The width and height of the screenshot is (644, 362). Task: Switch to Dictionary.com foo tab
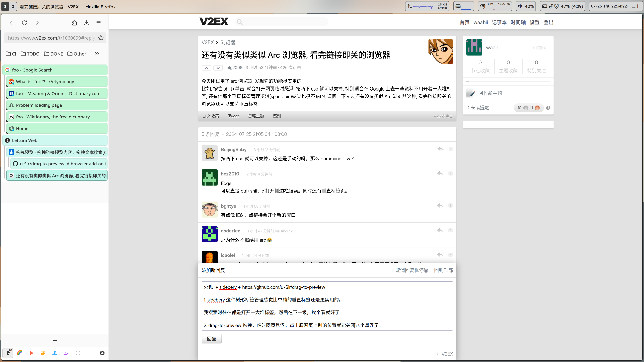point(57,94)
